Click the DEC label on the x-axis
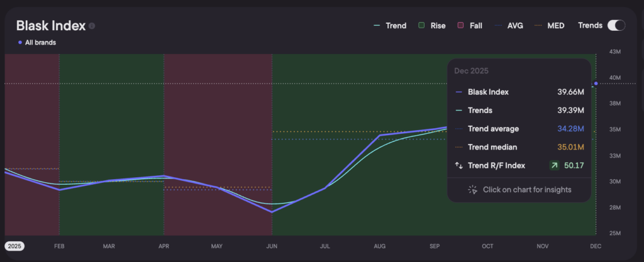The width and height of the screenshot is (644, 262). [594, 247]
